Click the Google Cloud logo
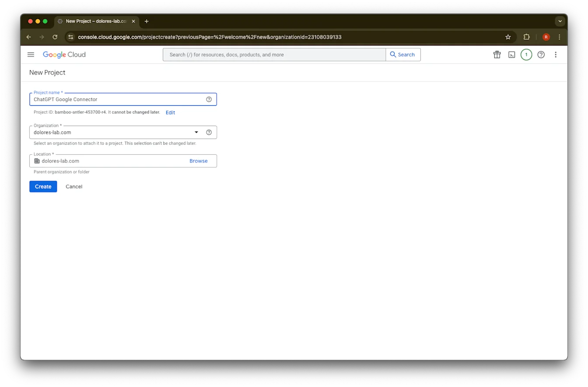The image size is (588, 387). pyautogui.click(x=64, y=55)
